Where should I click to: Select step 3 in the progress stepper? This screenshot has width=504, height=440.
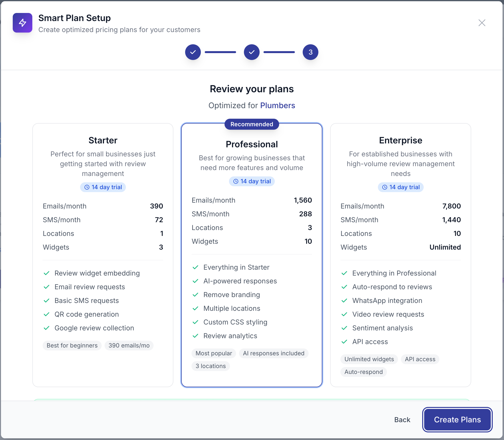310,52
